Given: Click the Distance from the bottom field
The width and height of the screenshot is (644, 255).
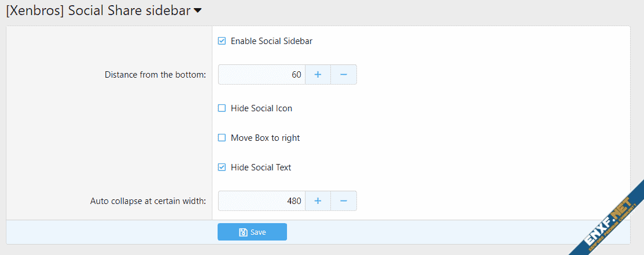Looking at the screenshot, I should pyautogui.click(x=262, y=75).
